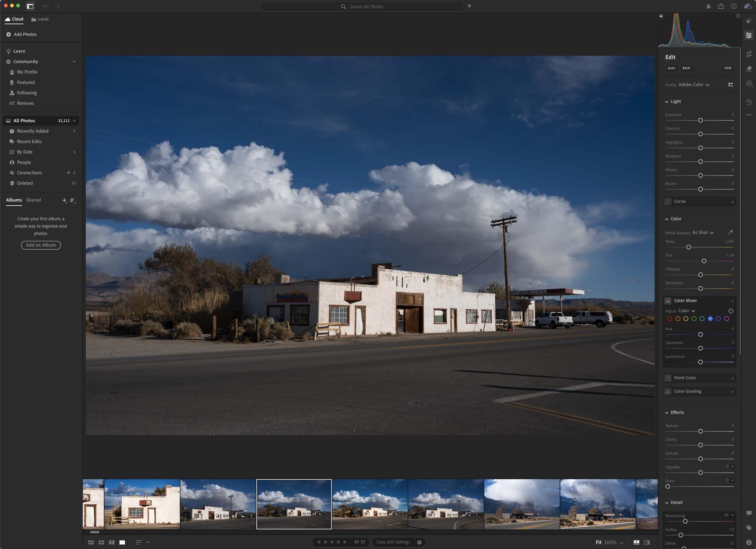Image resolution: width=756 pixels, height=549 pixels.
Task: Expand the Profile Adobe Color dropdown
Action: click(694, 85)
